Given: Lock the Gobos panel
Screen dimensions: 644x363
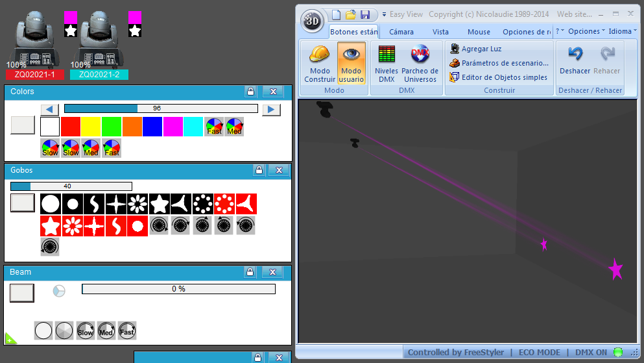Looking at the screenshot, I should tap(259, 169).
